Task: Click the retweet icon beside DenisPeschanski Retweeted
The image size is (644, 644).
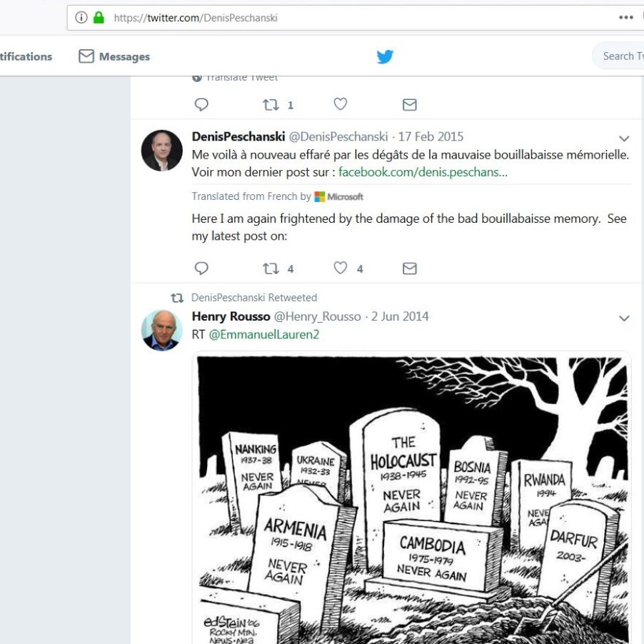Action: pyautogui.click(x=177, y=298)
